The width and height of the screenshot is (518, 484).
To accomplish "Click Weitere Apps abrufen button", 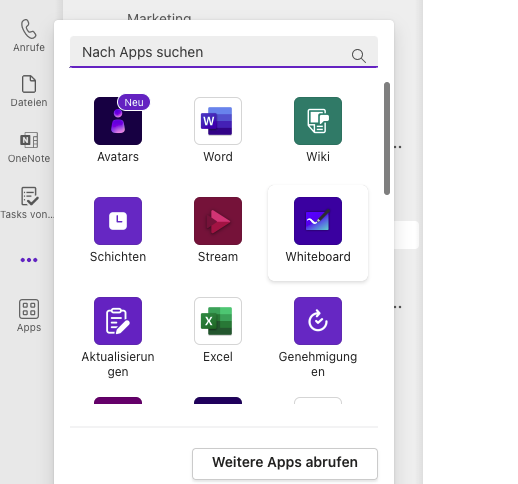I will (x=285, y=464).
